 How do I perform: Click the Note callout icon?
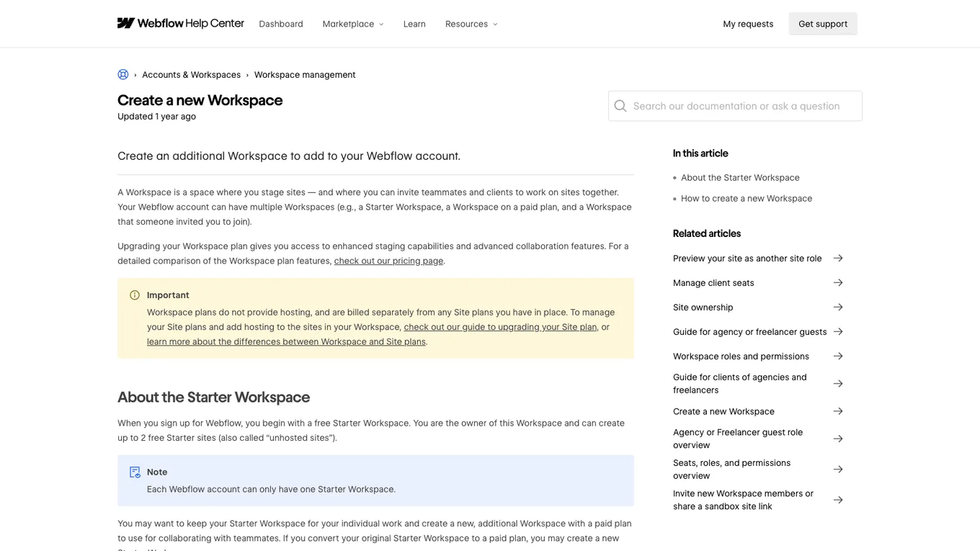tap(135, 472)
